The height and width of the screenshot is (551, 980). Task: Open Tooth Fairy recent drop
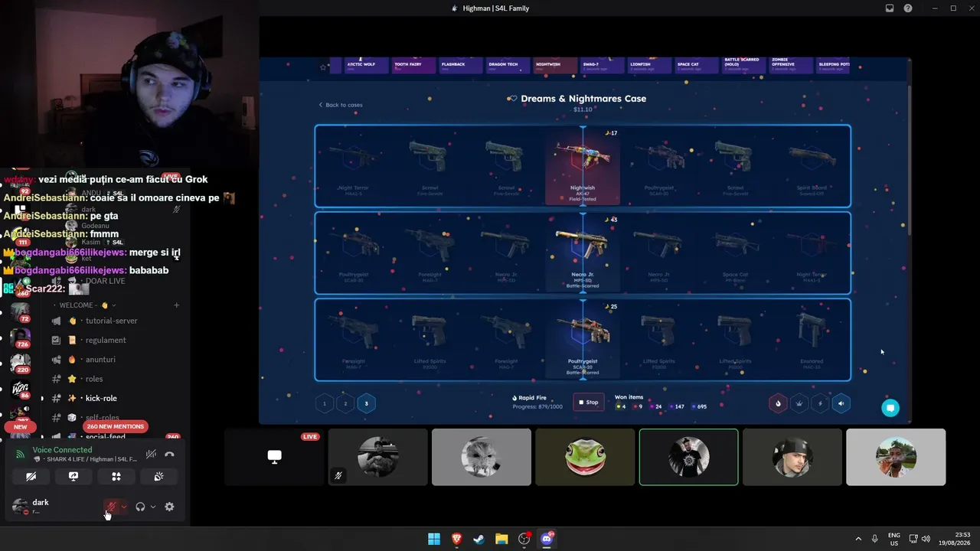coord(413,66)
